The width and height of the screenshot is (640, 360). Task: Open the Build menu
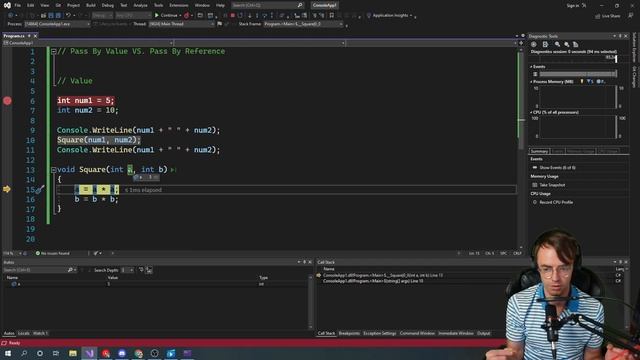[91, 5]
